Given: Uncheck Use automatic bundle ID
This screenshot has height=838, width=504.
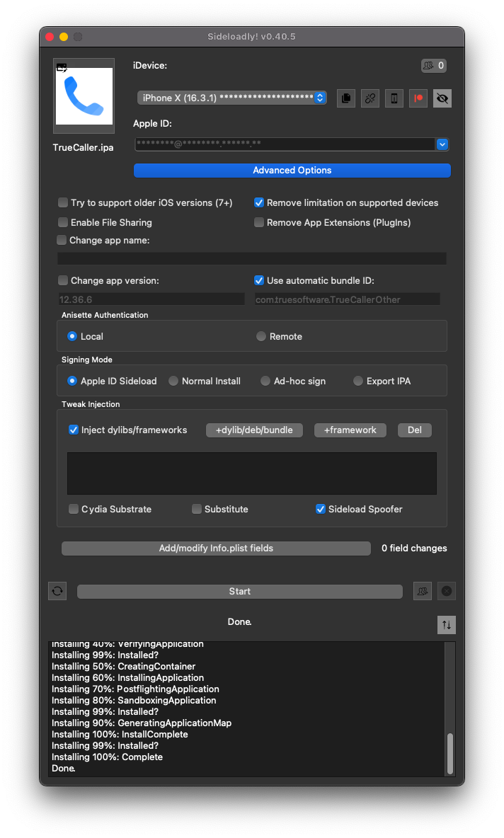Looking at the screenshot, I should point(259,280).
